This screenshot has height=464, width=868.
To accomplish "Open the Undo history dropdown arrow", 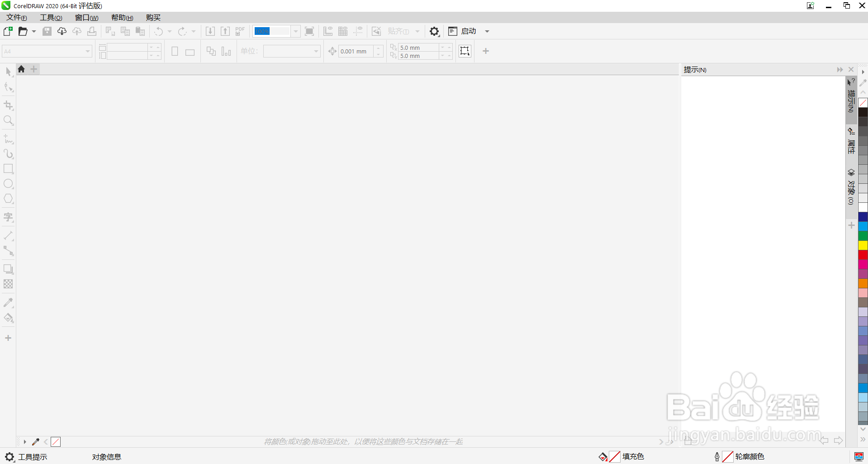I will click(170, 31).
